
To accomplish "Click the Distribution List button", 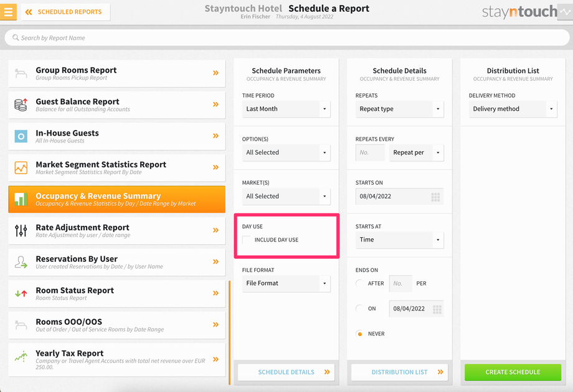I will coord(399,372).
